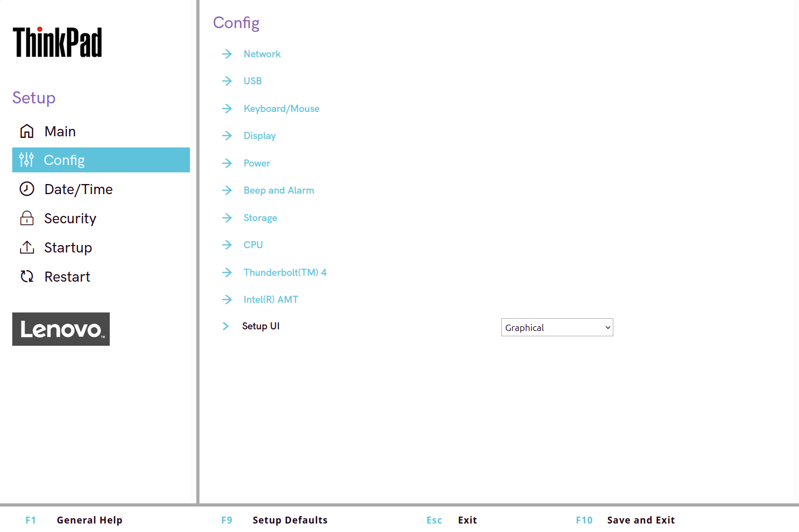
Task: Open Intel(R) AMT settings
Action: point(271,300)
